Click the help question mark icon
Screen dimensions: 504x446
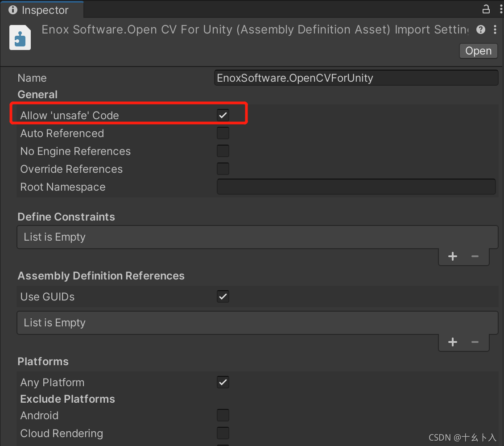click(x=481, y=30)
